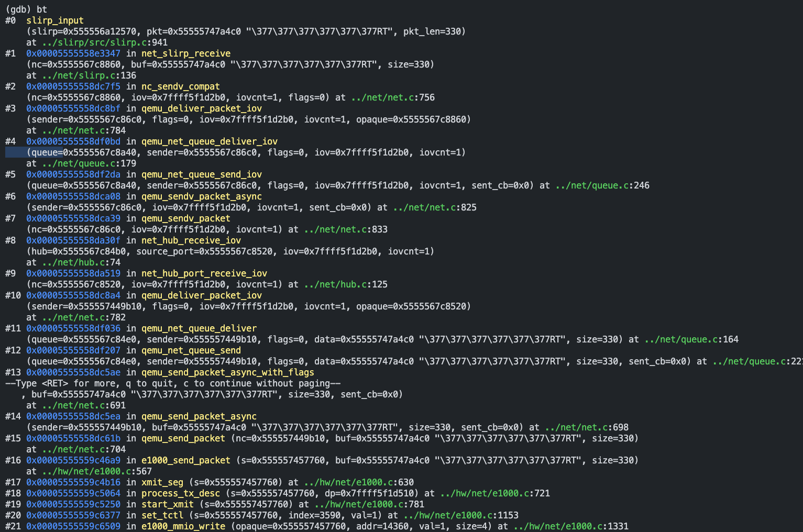Image resolution: width=803 pixels, height=532 pixels.
Task: Click the path ../net/slirp.c:136
Action: [x=89, y=75]
